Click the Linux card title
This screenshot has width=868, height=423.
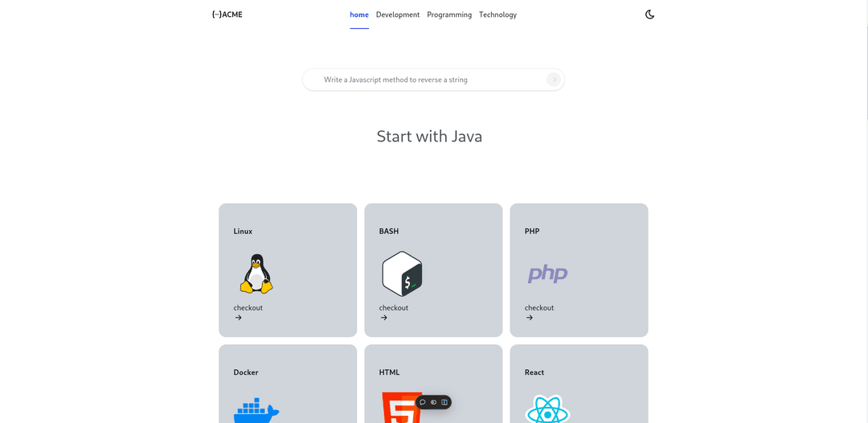click(243, 232)
